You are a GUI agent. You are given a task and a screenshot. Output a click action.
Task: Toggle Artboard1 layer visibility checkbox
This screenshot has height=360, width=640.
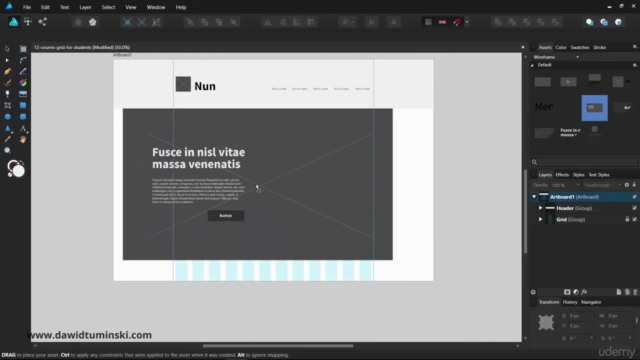pyautogui.click(x=634, y=197)
